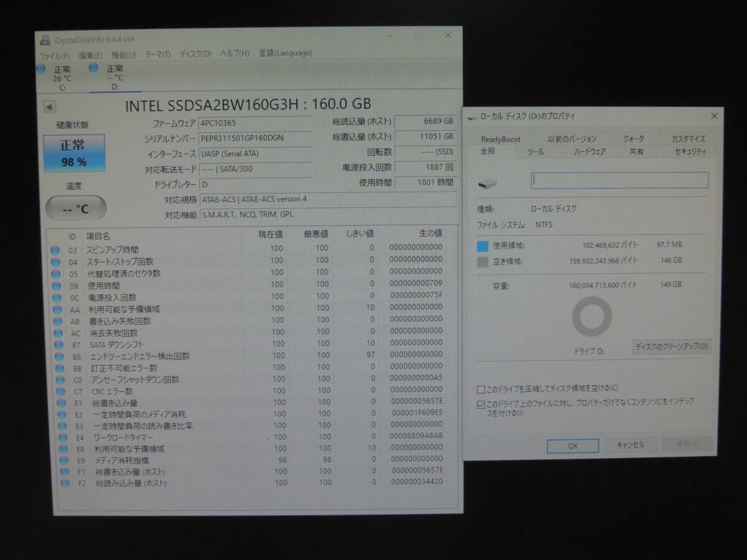This screenshot has width=747, height=560.
Task: Click the status orb for AC 消去失敗回数
Action: pyautogui.click(x=57, y=333)
